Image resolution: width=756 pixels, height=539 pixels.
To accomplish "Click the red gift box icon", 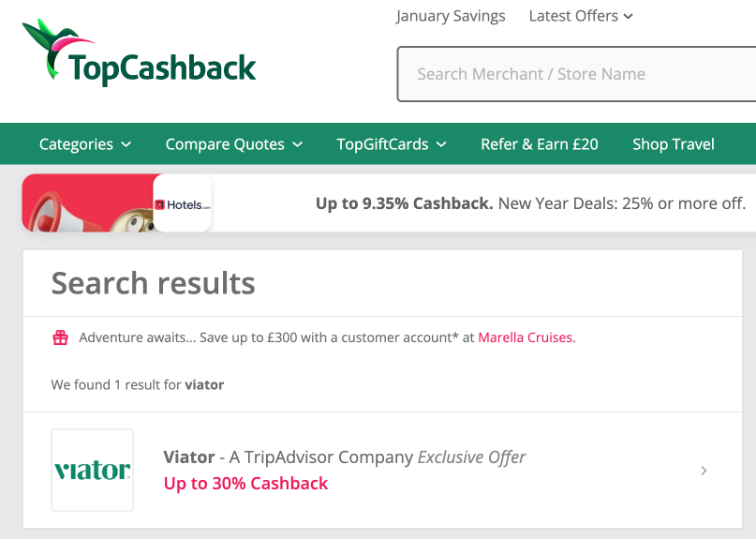I will pyautogui.click(x=60, y=337).
